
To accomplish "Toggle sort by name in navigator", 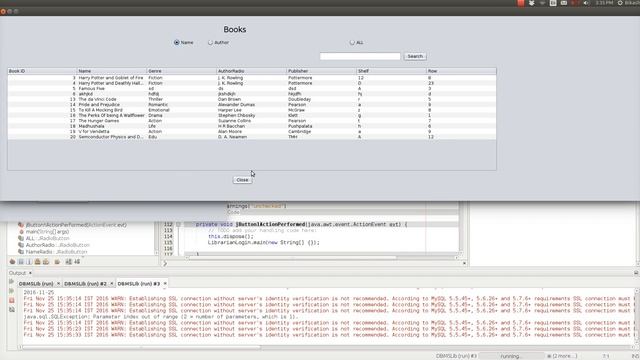I will click(68, 262).
